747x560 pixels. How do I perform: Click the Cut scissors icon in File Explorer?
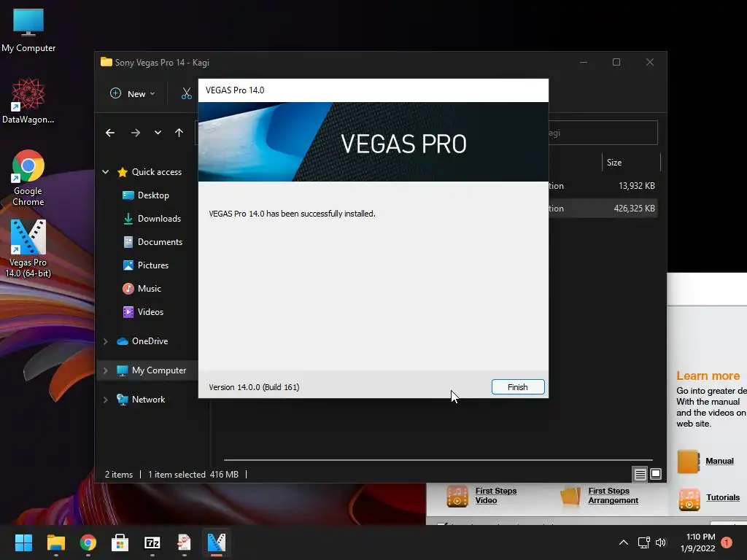pyautogui.click(x=186, y=94)
